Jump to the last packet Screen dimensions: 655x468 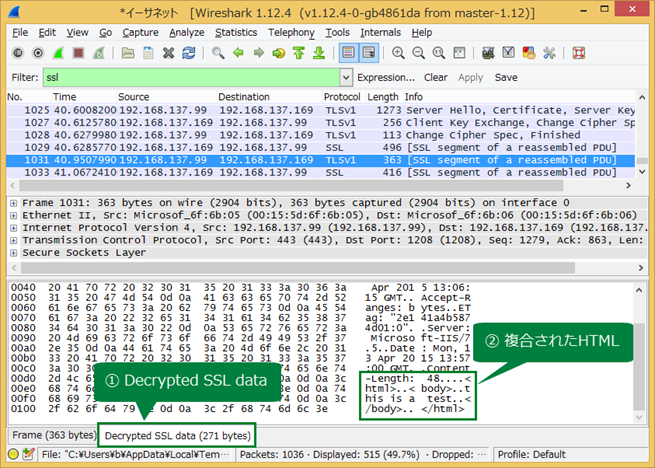point(319,53)
